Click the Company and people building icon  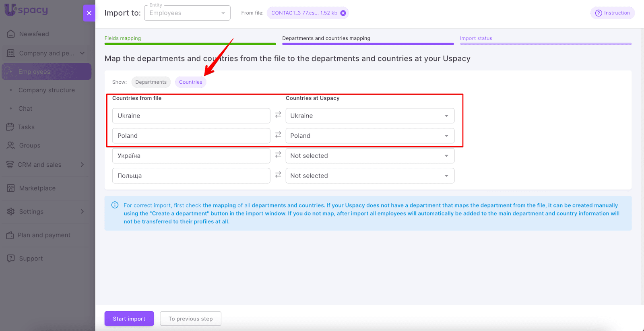coord(11,53)
